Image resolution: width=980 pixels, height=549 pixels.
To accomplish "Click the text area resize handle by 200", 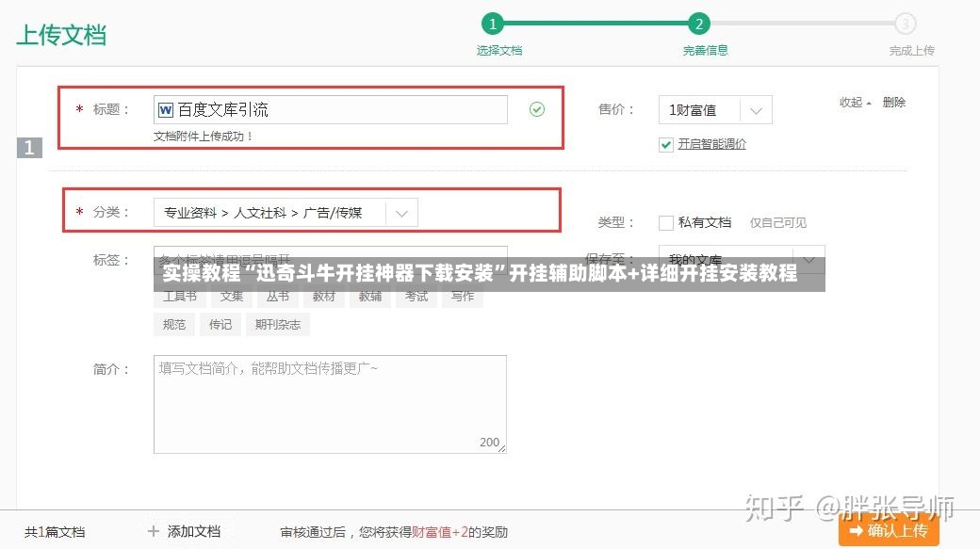I will tap(502, 448).
